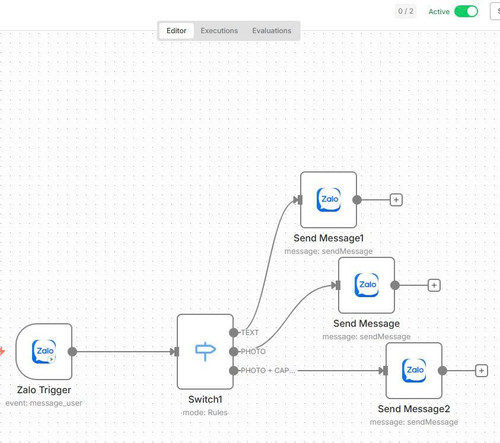Click the lightning trigger icon beside Zalo Trigger
Screen dimensions: 500x443
pos(2,351)
